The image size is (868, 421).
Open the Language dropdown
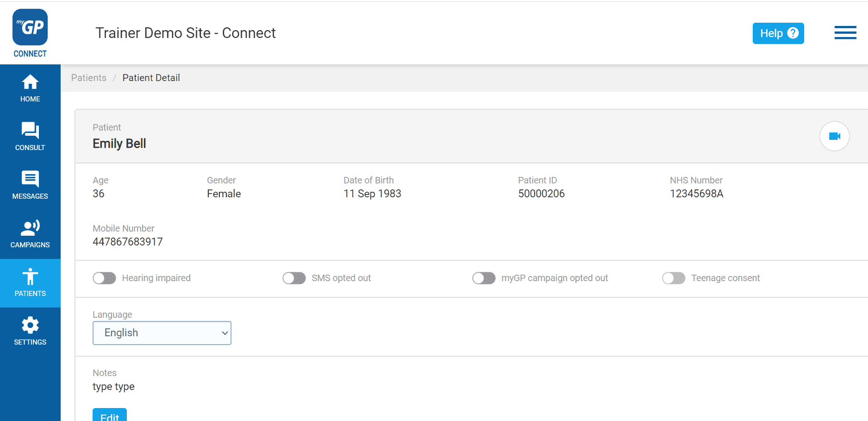tap(162, 333)
